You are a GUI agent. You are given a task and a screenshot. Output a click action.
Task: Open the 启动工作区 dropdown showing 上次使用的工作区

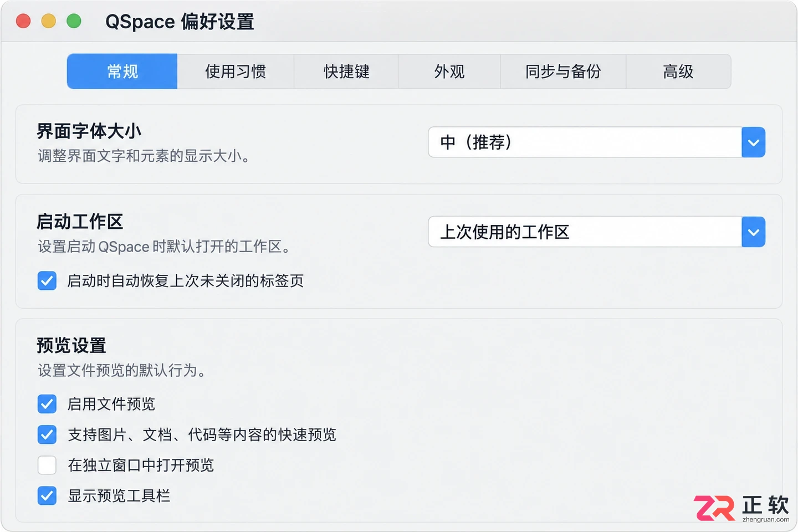[x=597, y=232]
